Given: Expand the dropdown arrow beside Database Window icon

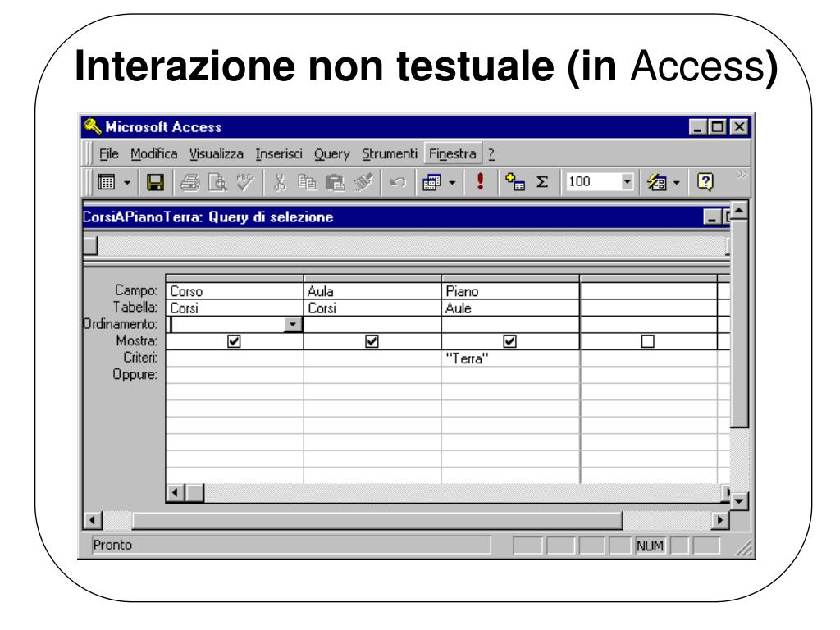Looking at the screenshot, I should 677,183.
